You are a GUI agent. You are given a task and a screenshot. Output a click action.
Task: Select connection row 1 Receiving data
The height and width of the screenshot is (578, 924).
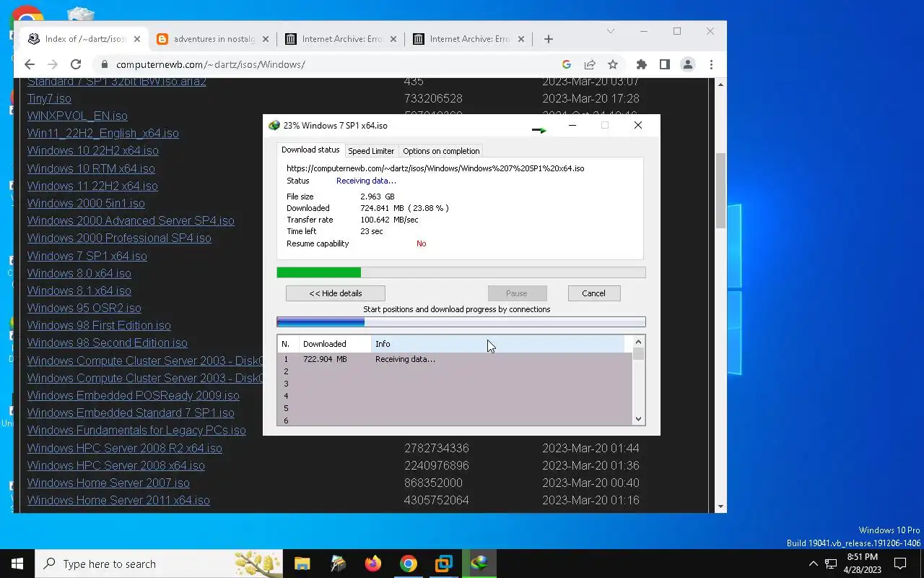[x=455, y=359]
